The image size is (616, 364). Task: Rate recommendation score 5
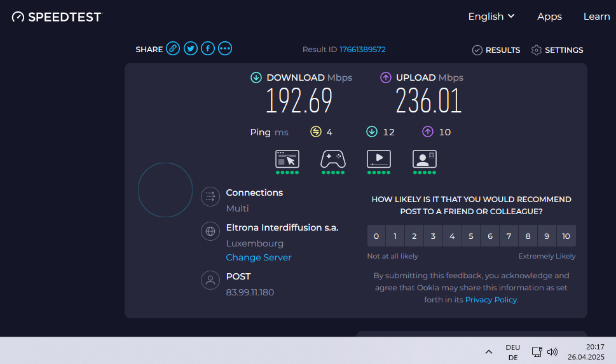click(471, 236)
